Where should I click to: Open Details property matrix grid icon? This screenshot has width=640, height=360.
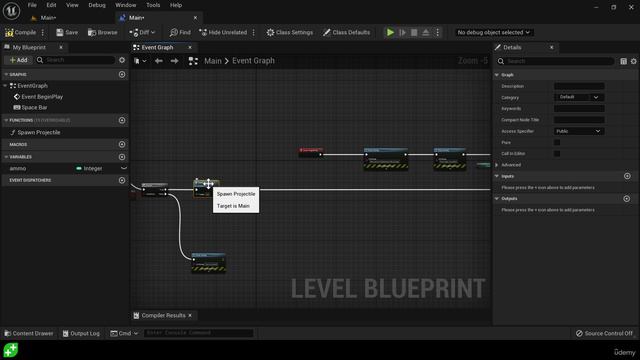(x=623, y=61)
